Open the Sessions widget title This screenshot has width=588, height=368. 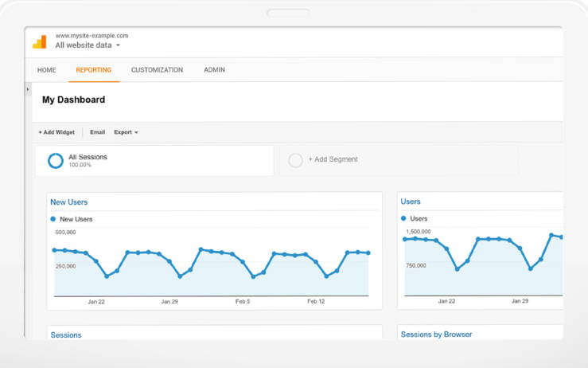tap(66, 335)
